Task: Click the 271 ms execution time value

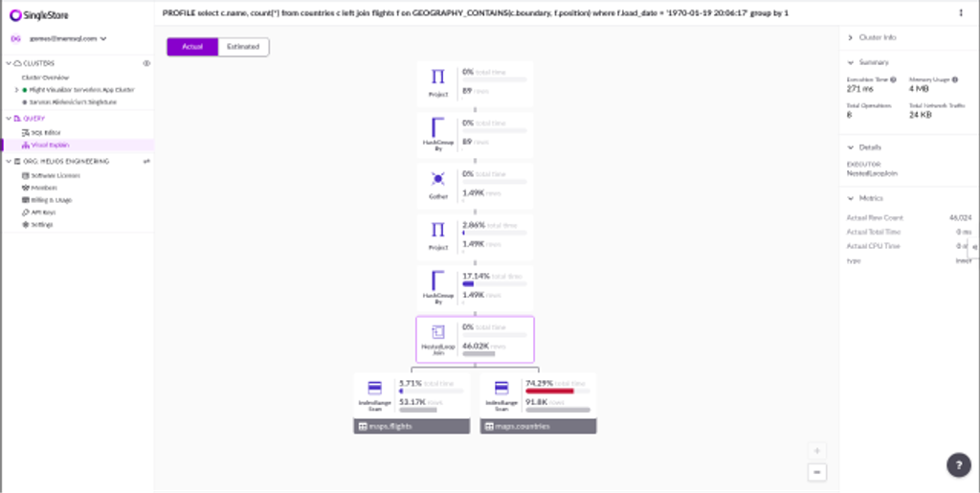Action: coord(860,89)
